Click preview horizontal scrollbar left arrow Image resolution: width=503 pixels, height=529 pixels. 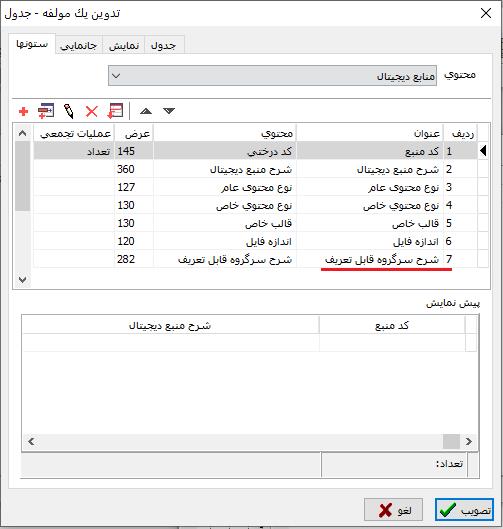pyautogui.click(x=31, y=441)
